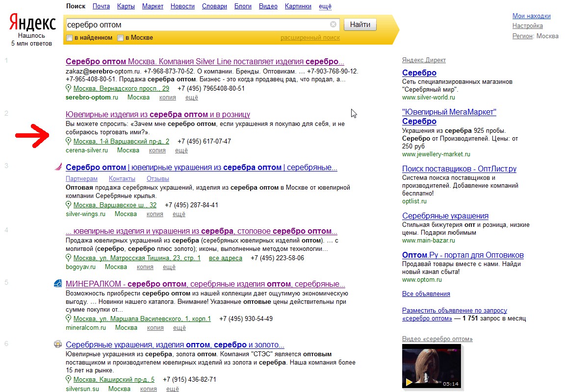Click the map pin next to Маршала Василевского

69,318
